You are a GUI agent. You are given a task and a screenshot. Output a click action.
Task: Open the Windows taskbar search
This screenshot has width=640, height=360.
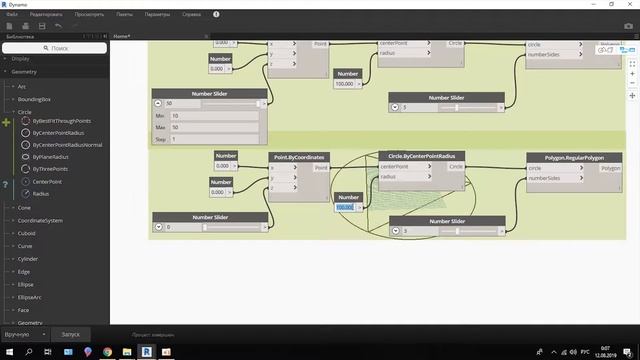[29, 351]
